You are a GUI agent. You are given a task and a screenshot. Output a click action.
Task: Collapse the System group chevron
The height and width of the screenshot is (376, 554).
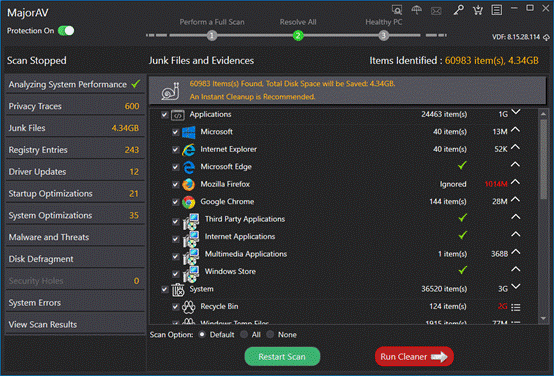point(516,286)
